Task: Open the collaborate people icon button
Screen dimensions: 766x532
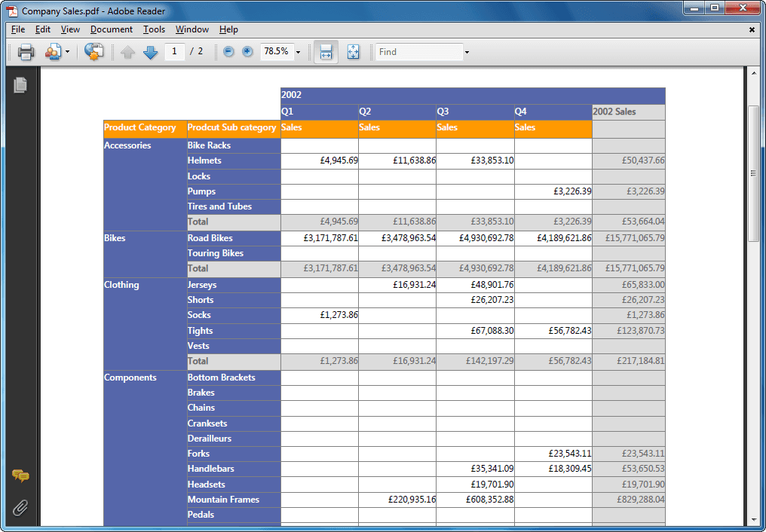Action: pyautogui.click(x=53, y=52)
